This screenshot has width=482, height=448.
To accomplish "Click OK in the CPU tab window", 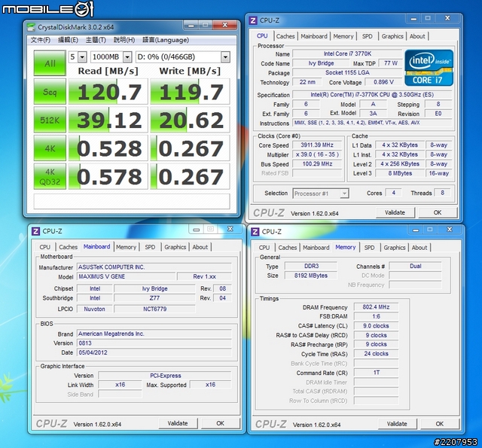I will (438, 212).
